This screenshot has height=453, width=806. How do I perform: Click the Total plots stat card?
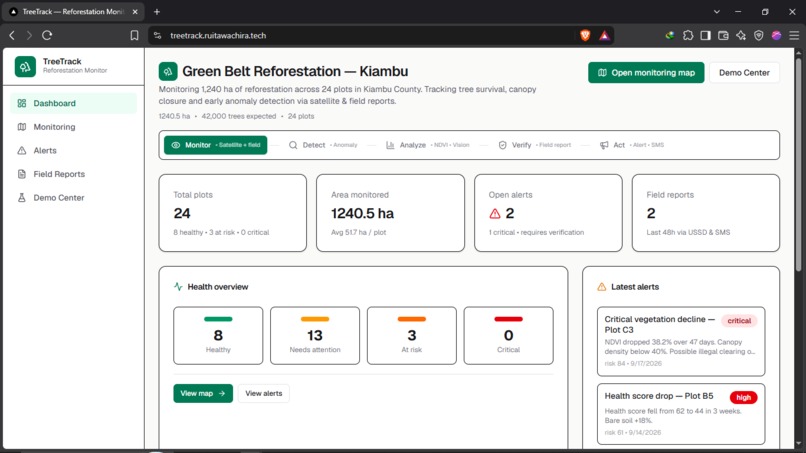tap(233, 213)
